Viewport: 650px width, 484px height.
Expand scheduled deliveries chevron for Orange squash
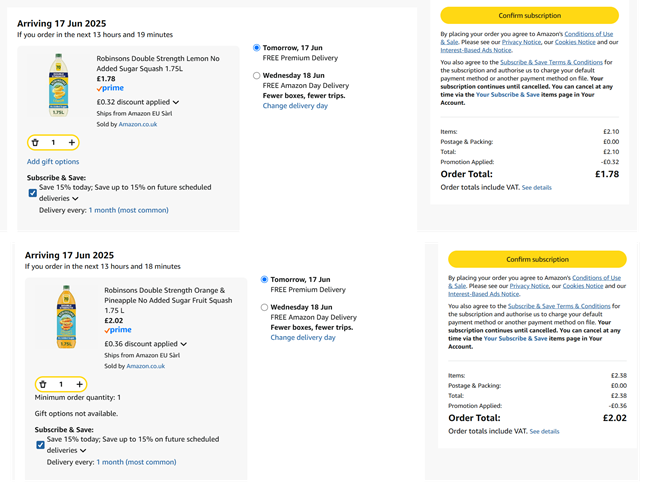(83, 450)
